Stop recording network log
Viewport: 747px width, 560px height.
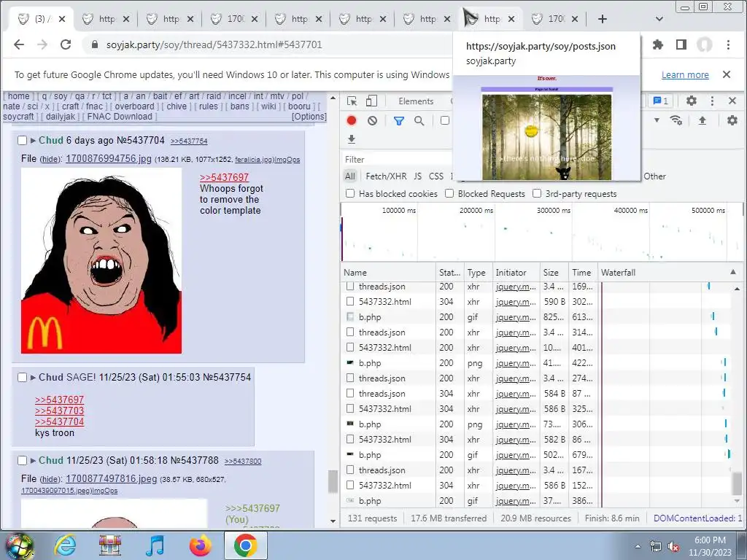point(352,121)
